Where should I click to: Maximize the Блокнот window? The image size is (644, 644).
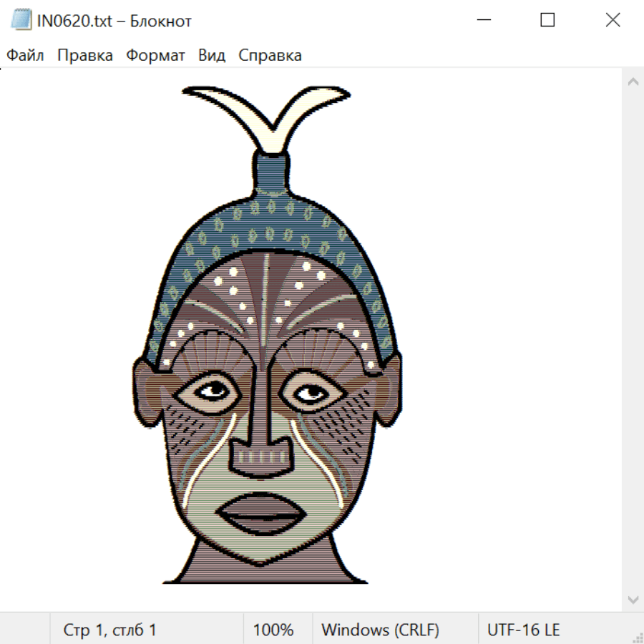(x=547, y=21)
